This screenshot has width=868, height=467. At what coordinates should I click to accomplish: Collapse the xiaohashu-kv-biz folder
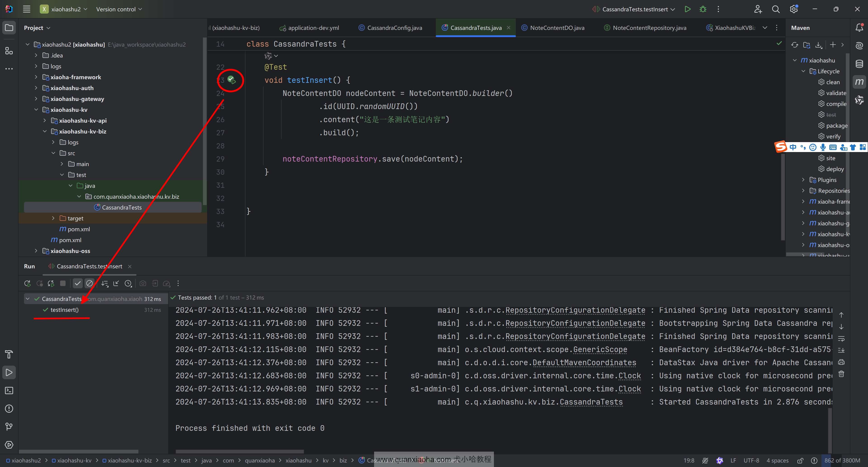pos(45,131)
